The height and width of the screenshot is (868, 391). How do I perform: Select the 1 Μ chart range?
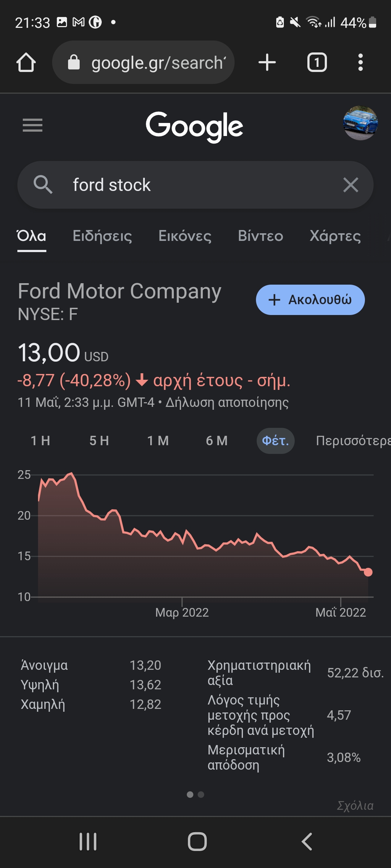tap(158, 441)
